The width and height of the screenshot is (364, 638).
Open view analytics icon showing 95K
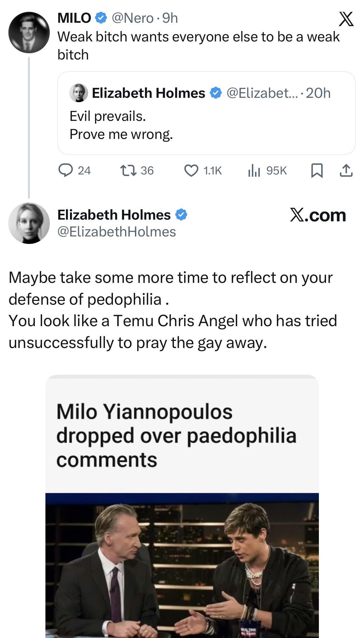coord(254,171)
